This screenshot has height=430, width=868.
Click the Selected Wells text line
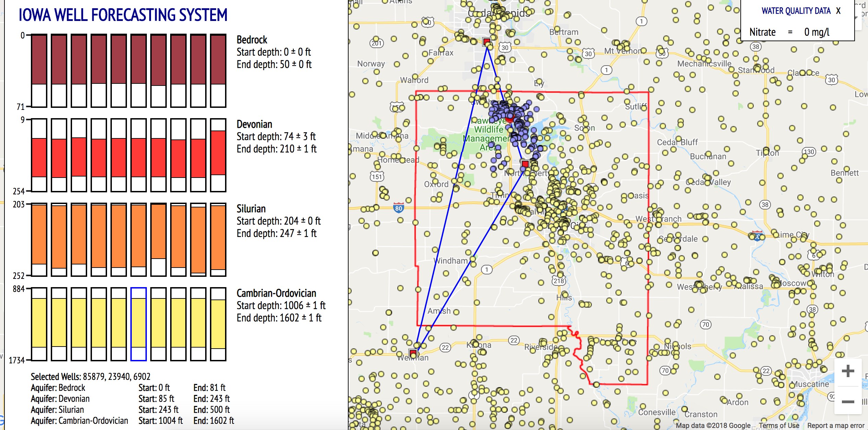(91, 376)
